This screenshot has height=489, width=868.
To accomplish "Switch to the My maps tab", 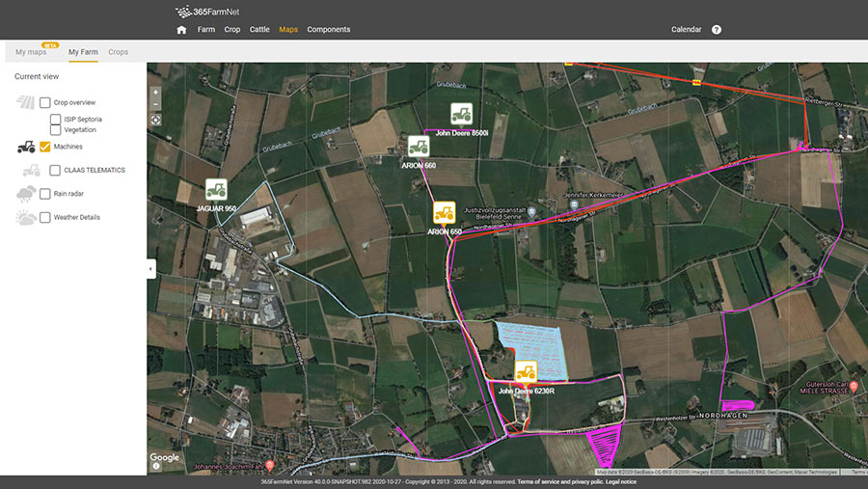I will (x=31, y=52).
